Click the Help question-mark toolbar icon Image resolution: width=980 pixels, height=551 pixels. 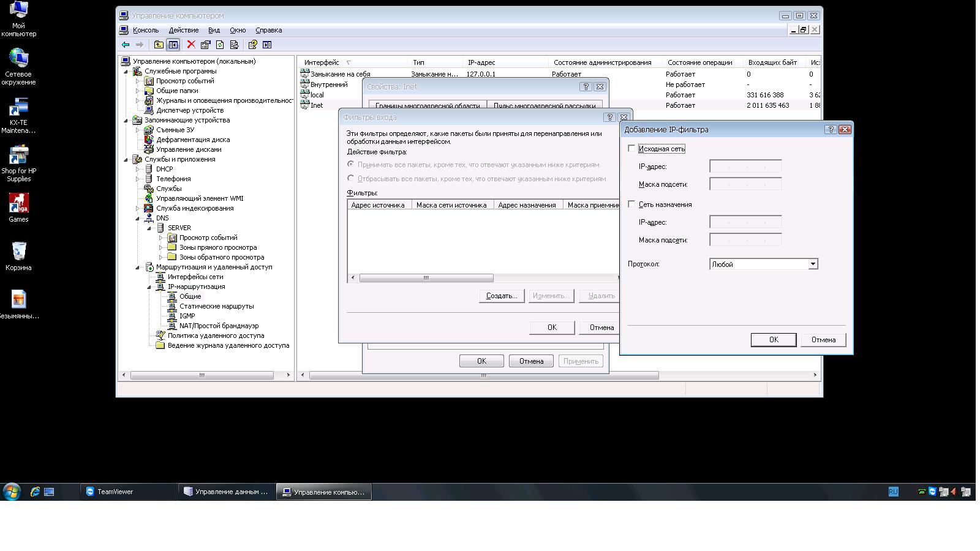[x=252, y=45]
